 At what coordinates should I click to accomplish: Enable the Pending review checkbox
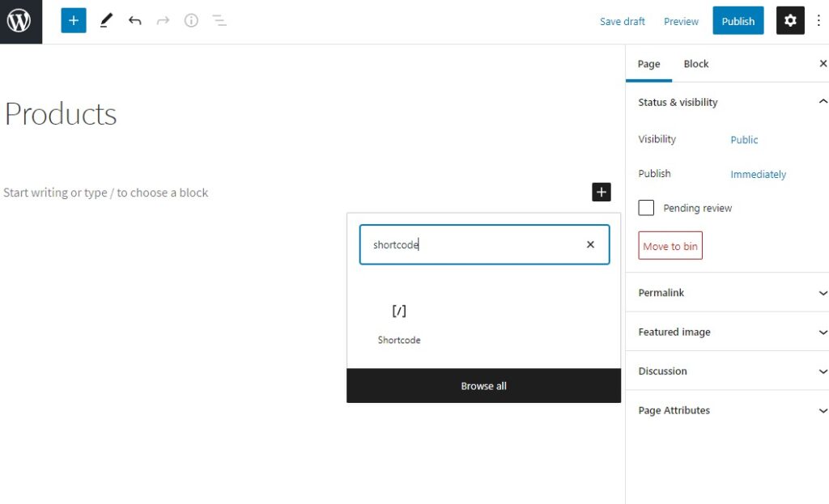[x=646, y=208]
